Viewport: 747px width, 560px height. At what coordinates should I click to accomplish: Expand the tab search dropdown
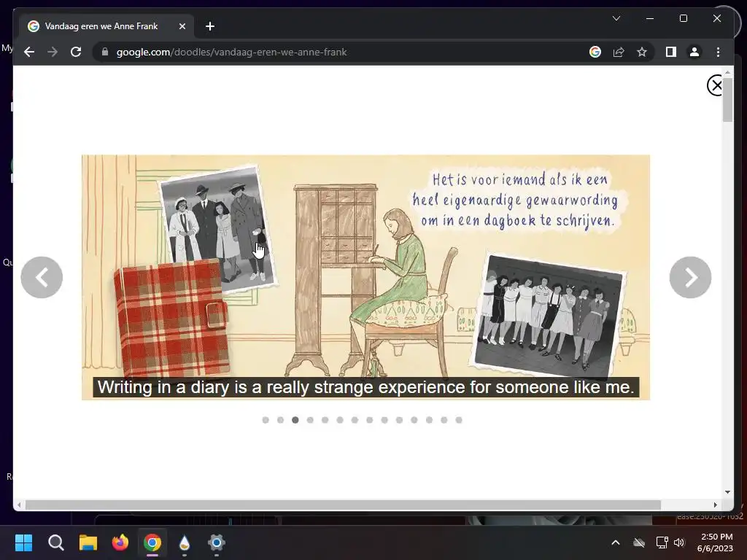[x=616, y=18]
